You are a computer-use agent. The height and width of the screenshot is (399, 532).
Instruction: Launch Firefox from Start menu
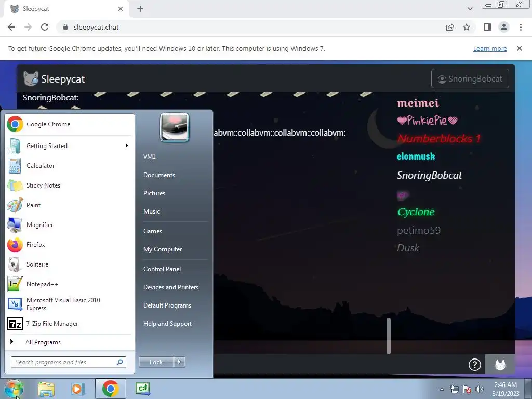click(x=70, y=245)
